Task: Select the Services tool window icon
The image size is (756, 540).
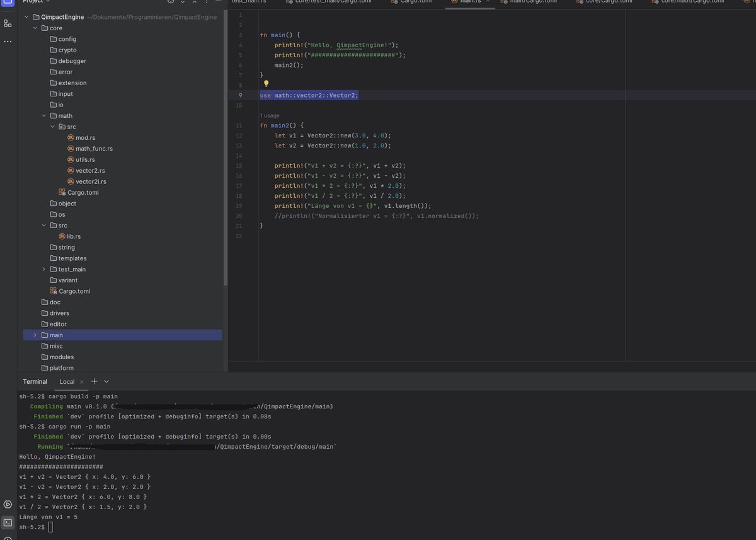Action: [x=7, y=504]
